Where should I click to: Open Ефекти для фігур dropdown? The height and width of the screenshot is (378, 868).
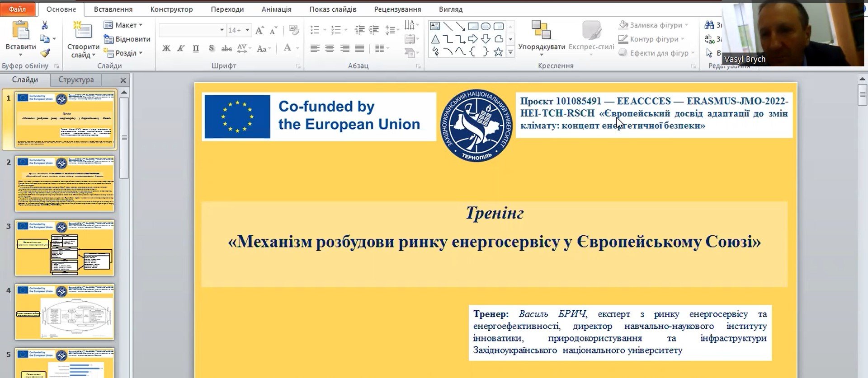tap(656, 53)
